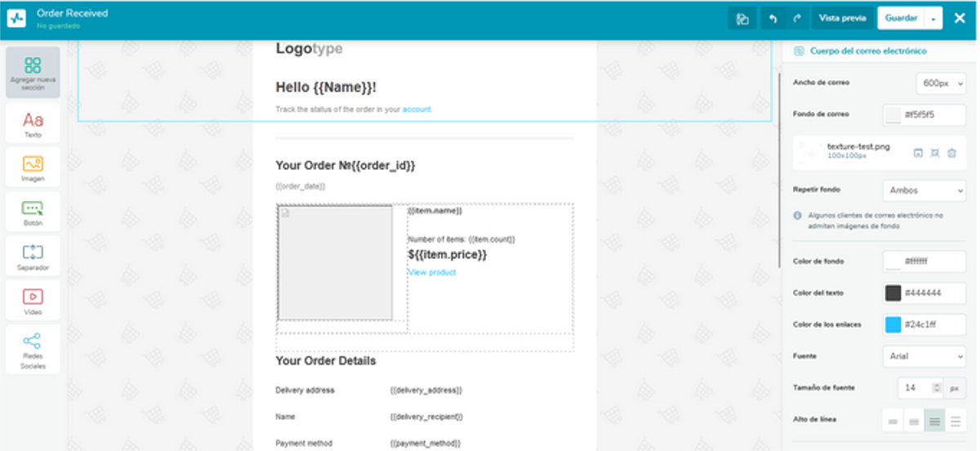The width and height of the screenshot is (980, 451).
Task: Select the Botón block tool
Action: 33,212
